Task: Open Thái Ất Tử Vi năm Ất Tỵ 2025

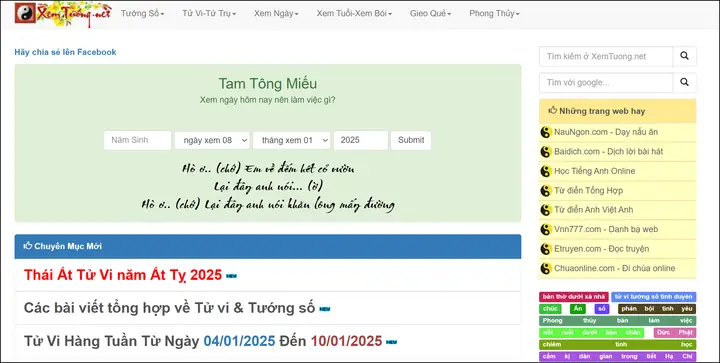Action: tap(123, 275)
